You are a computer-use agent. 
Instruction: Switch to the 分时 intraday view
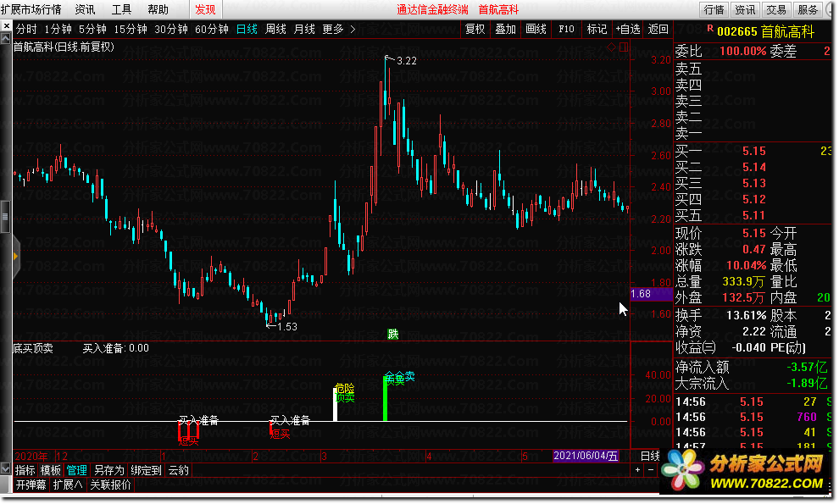point(26,29)
